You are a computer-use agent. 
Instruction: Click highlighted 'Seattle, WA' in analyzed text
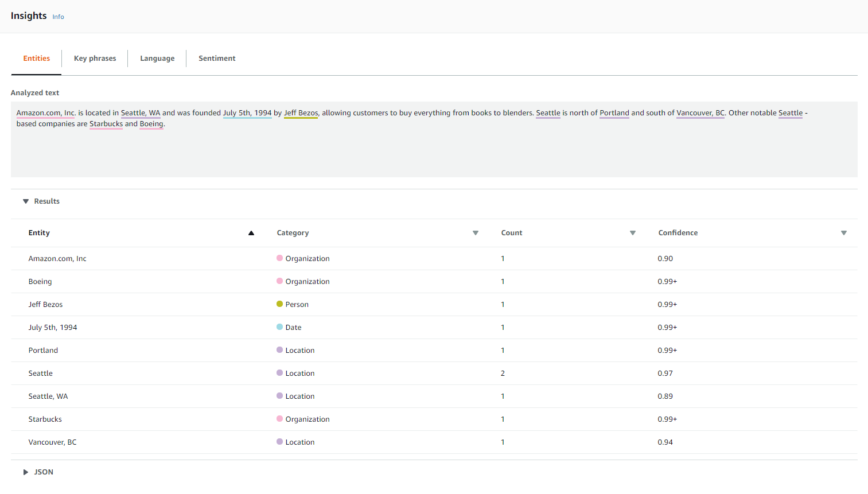click(141, 113)
